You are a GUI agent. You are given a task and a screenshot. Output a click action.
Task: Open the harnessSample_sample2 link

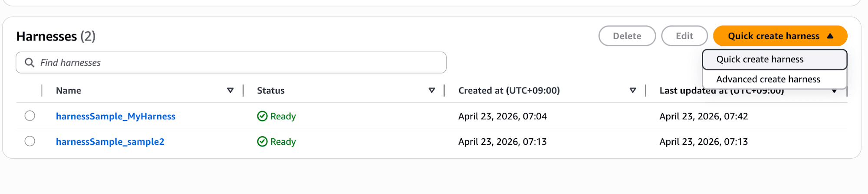click(x=110, y=142)
